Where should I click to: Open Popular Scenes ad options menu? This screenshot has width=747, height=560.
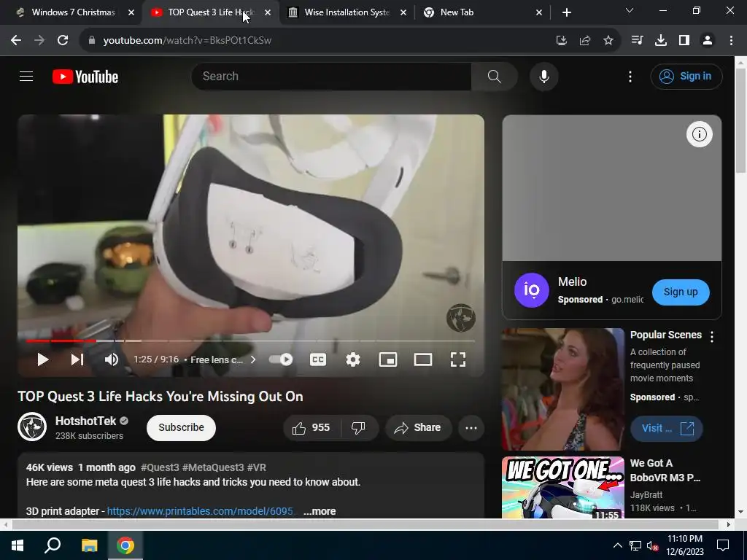click(x=712, y=337)
